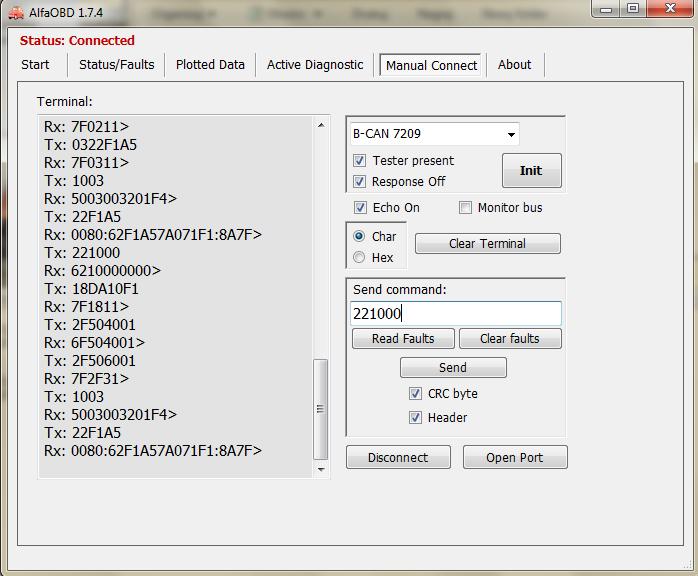Toggle the Header checkbox
Screen dimensions: 698x576
(x=415, y=418)
